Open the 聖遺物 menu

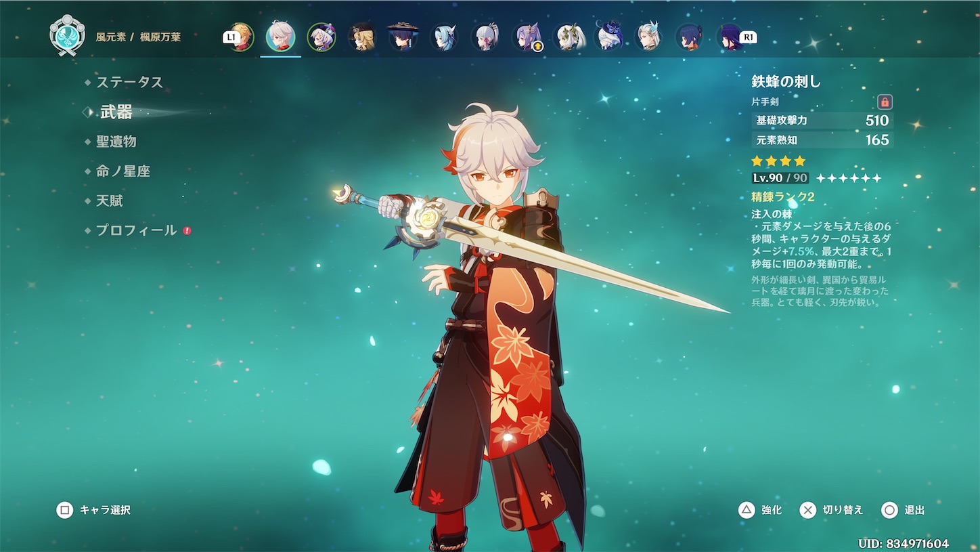(116, 142)
